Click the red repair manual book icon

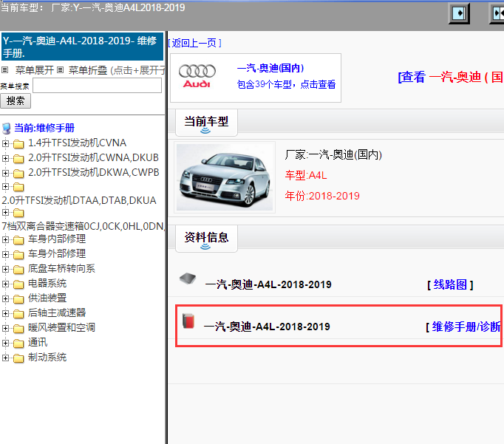(x=188, y=321)
